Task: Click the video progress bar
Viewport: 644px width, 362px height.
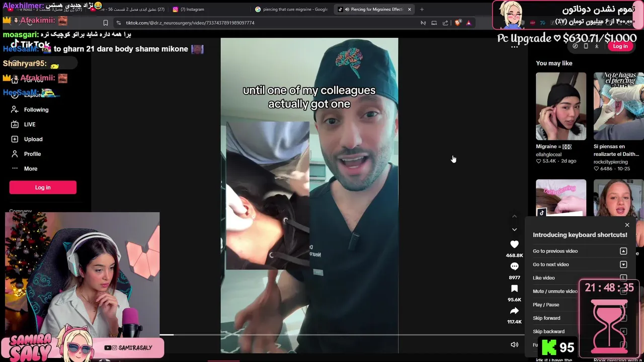Action: click(x=342, y=334)
